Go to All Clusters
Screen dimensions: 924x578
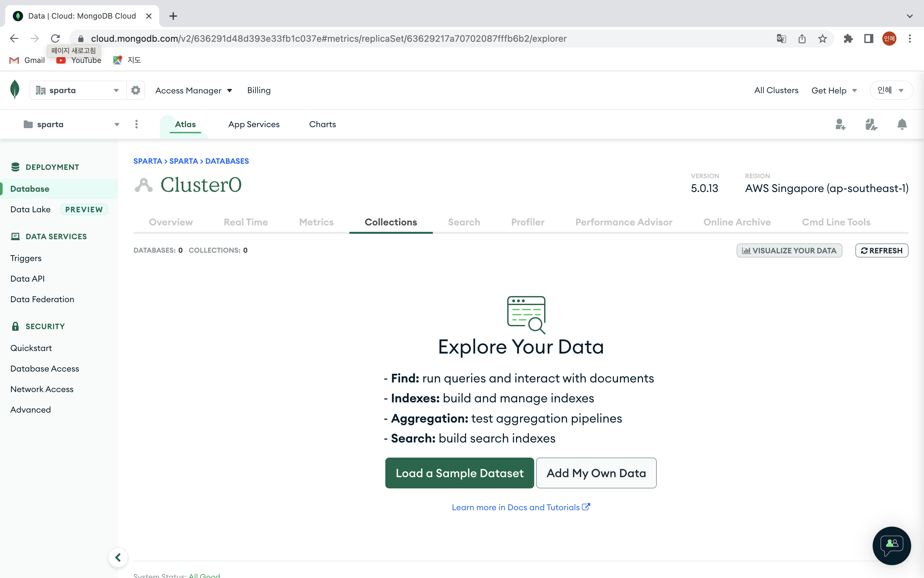[776, 90]
